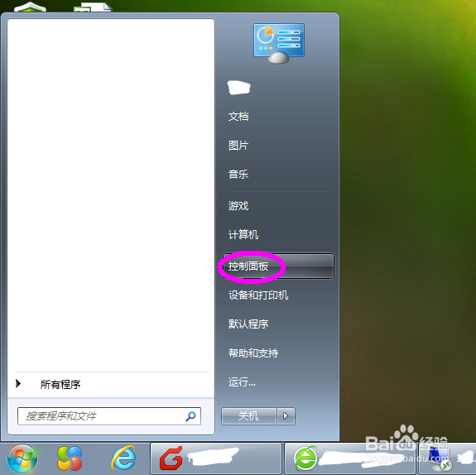Open 文档 from the Start menu
This screenshot has height=475, width=476.
[238, 117]
